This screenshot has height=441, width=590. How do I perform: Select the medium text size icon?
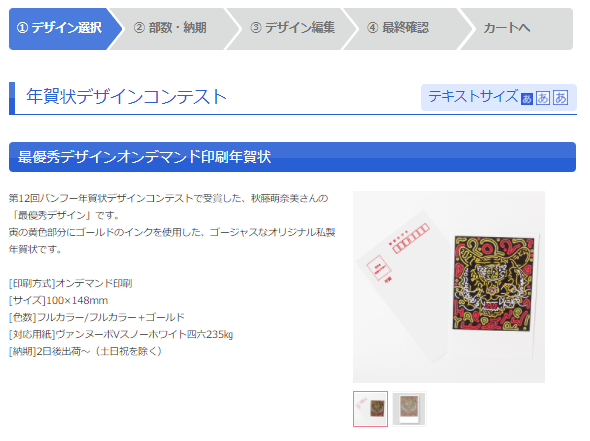[543, 98]
